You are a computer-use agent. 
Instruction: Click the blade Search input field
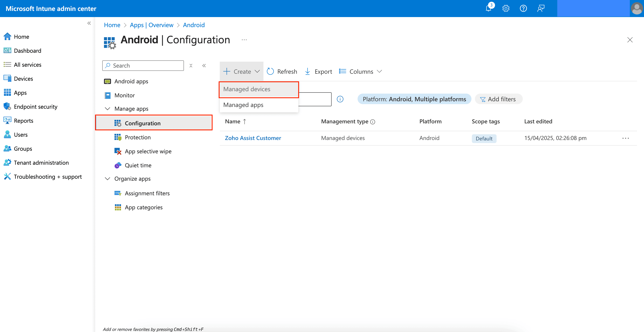(146, 66)
